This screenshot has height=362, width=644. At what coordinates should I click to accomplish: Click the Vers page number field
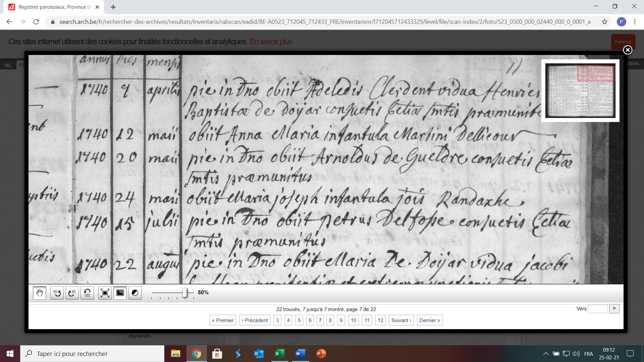tap(598, 309)
